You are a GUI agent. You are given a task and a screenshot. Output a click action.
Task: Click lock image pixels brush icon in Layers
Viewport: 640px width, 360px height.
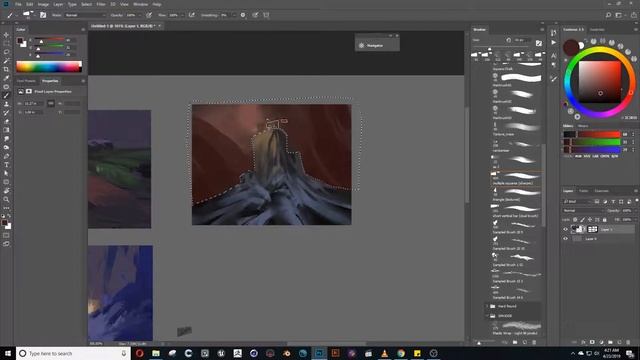click(x=582, y=220)
